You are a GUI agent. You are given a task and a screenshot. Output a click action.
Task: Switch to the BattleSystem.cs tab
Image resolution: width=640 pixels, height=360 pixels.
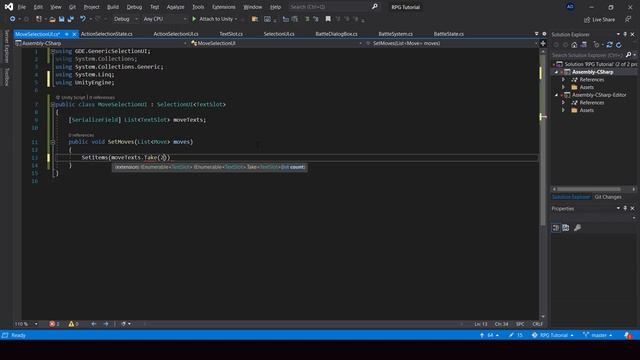396,34
